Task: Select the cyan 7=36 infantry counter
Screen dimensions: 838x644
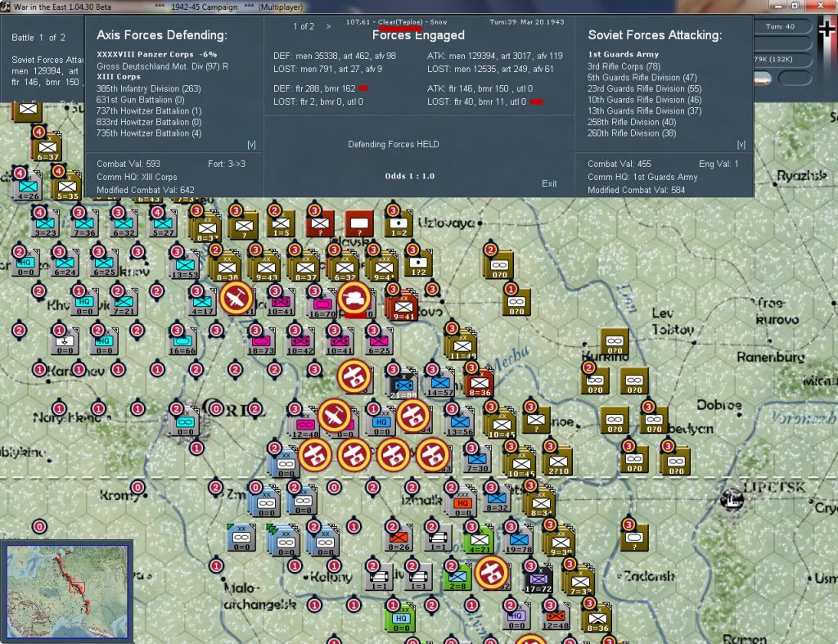Action: coord(84,224)
